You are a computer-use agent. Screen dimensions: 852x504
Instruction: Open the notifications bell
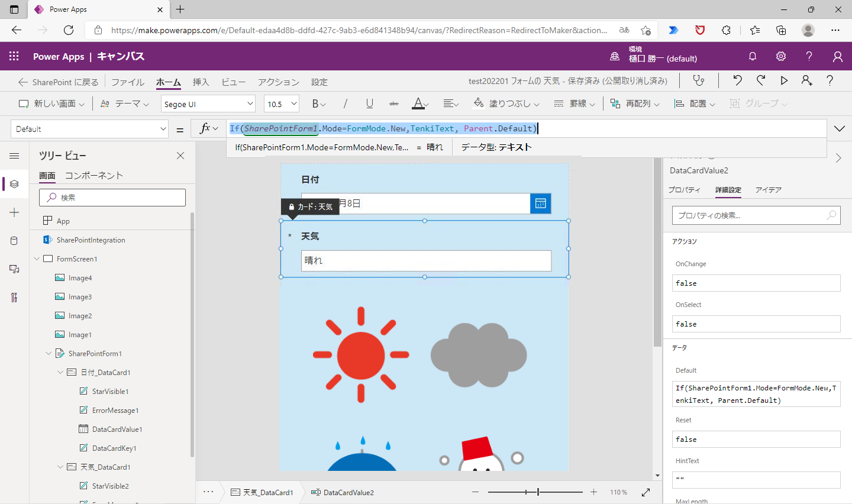pyautogui.click(x=753, y=56)
